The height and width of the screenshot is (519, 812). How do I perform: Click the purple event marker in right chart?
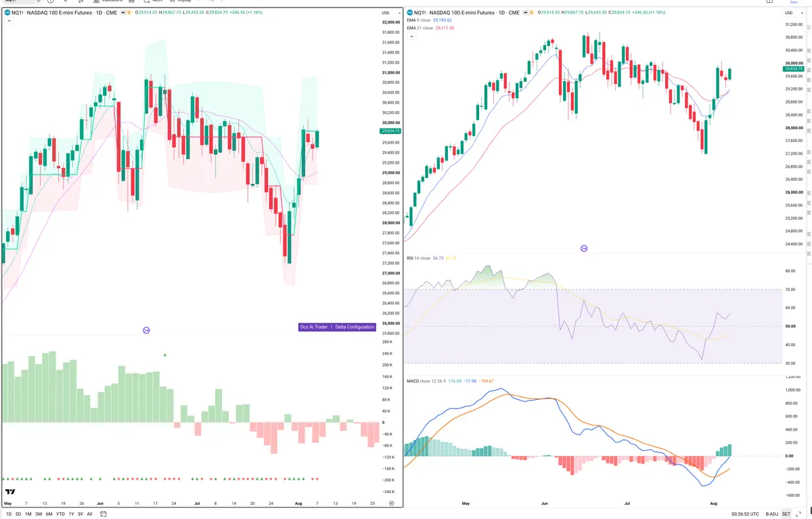point(584,249)
